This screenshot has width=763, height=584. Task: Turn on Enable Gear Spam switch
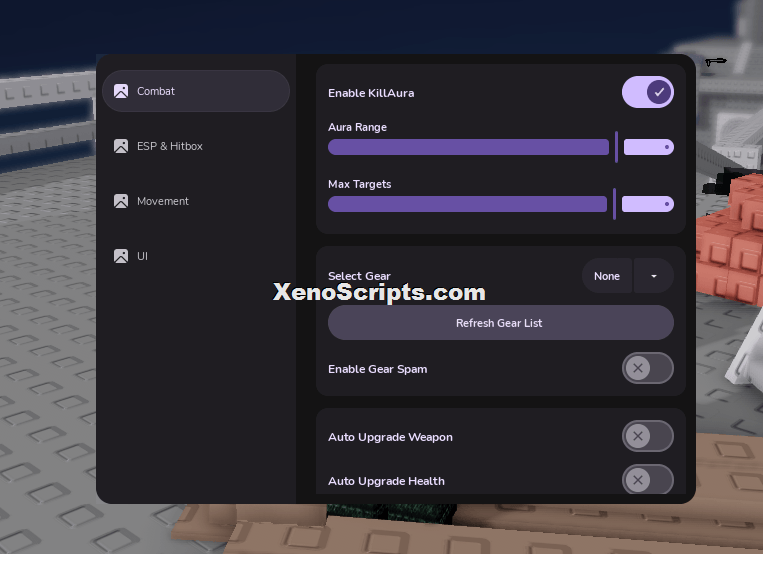coord(648,368)
